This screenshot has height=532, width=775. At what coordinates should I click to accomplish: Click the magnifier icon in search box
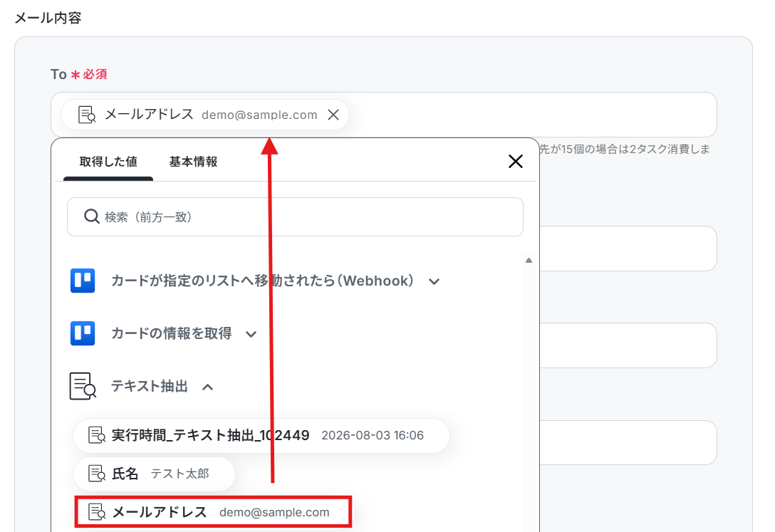(x=91, y=217)
